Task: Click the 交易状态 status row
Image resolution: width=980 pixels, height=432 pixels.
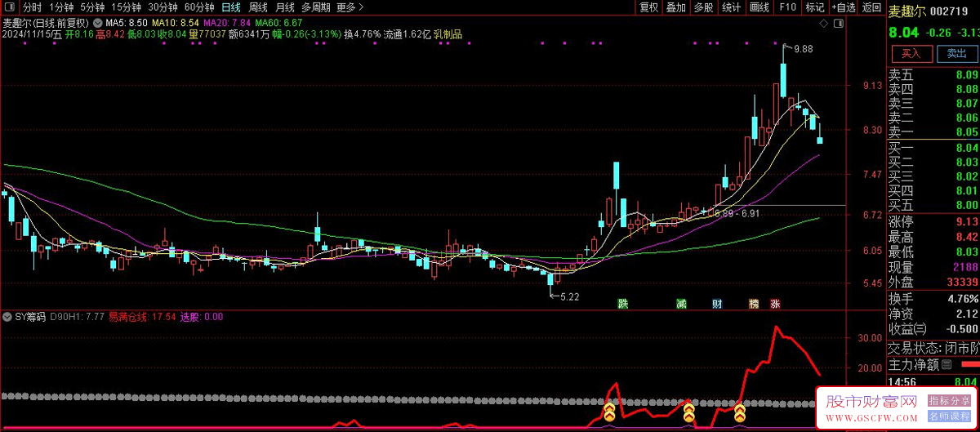Action: (x=933, y=346)
